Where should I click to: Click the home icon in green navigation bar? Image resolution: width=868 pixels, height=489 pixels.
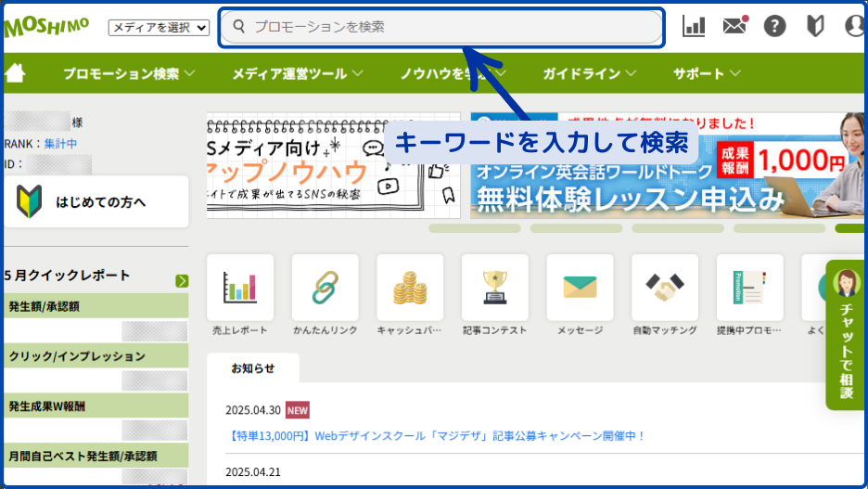pyautogui.click(x=15, y=73)
